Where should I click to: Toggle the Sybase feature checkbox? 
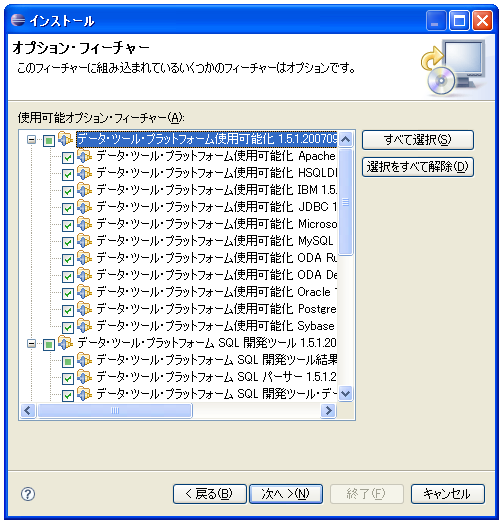click(x=68, y=328)
